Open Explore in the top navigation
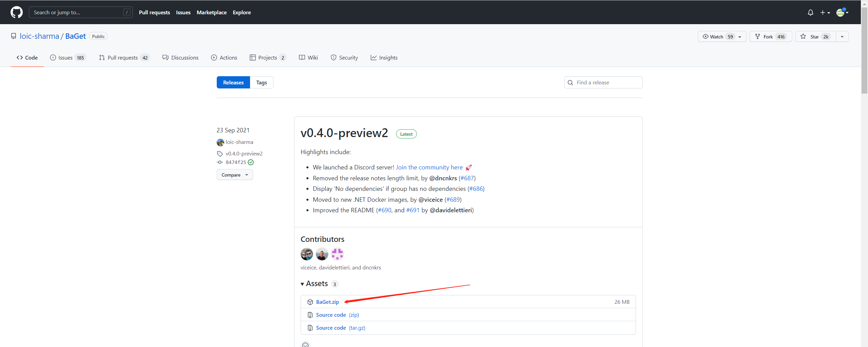The width and height of the screenshot is (868, 347). pos(242,12)
